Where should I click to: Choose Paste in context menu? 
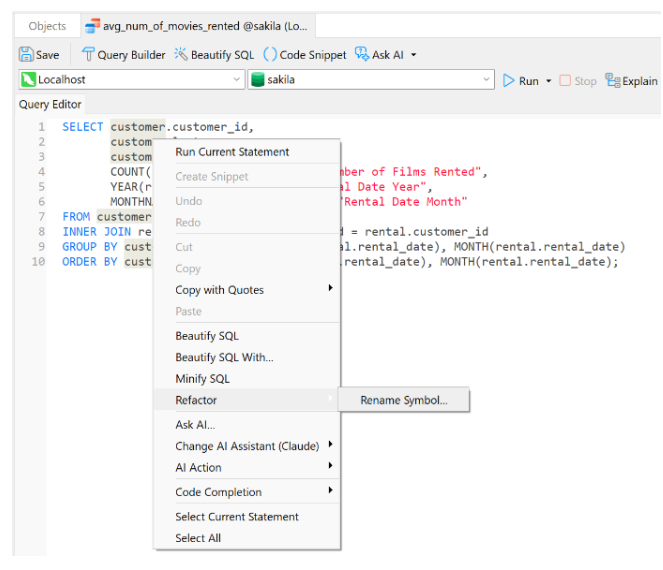point(247,311)
